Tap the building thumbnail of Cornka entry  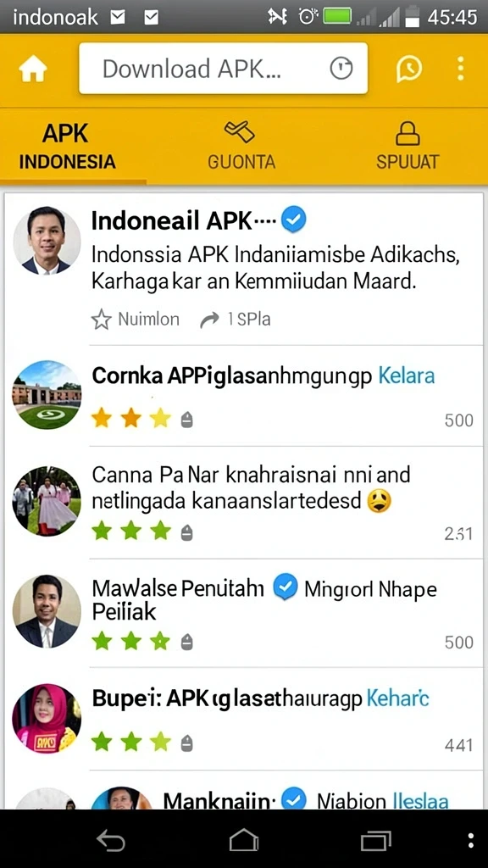click(x=47, y=395)
